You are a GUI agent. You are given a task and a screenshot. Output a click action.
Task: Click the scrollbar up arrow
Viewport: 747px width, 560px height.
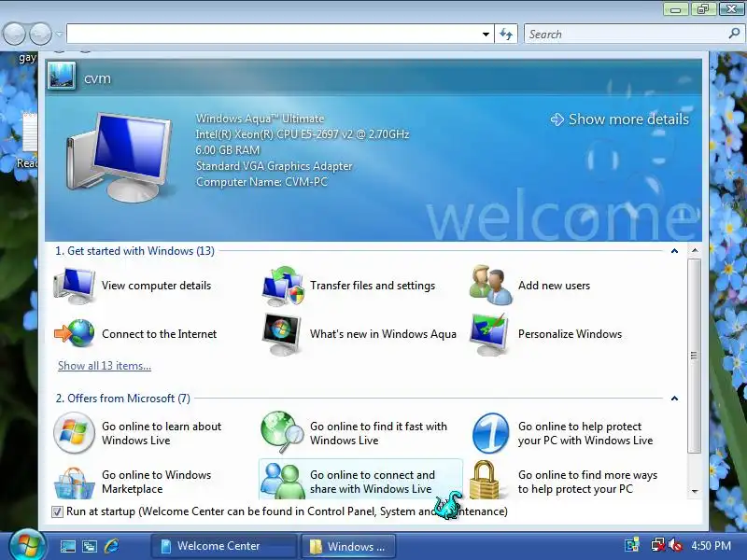click(695, 251)
